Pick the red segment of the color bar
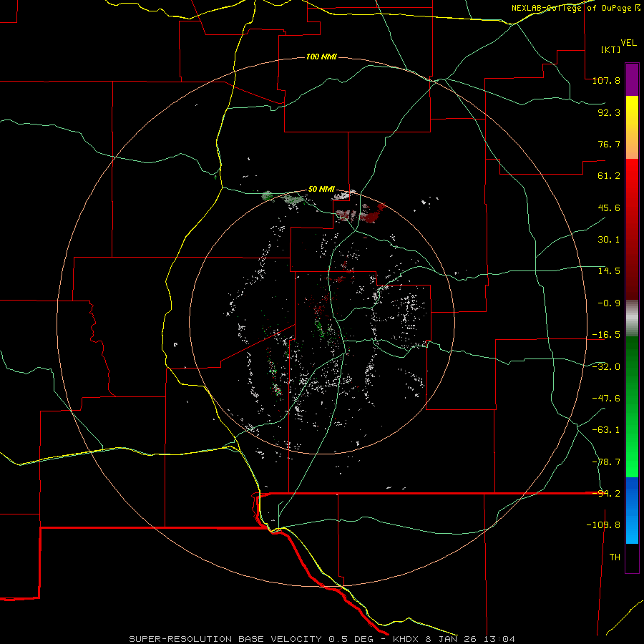The image size is (644, 644). (x=632, y=229)
